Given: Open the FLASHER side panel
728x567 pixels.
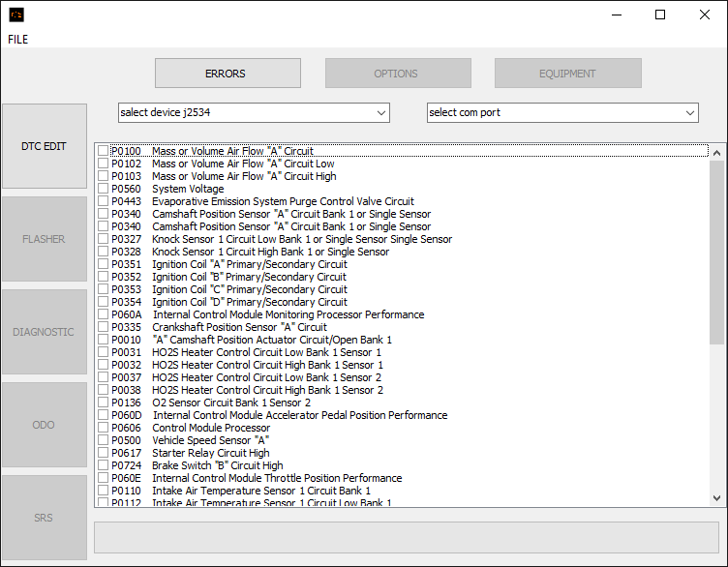Looking at the screenshot, I should [44, 239].
